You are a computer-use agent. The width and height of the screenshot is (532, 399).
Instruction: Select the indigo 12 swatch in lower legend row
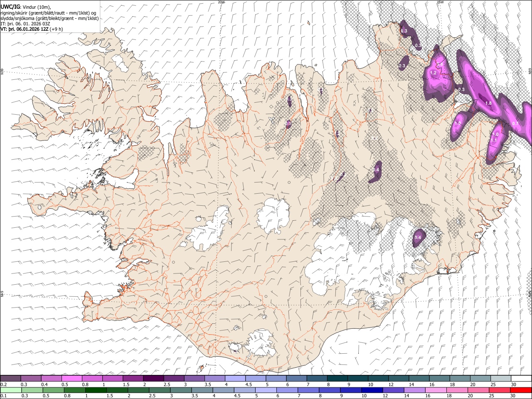[x=393, y=390]
